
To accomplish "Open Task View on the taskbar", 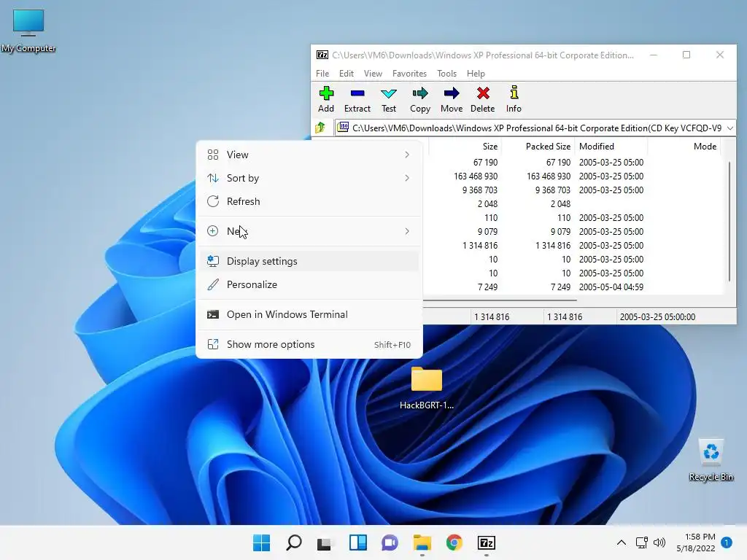I will (x=325, y=542).
